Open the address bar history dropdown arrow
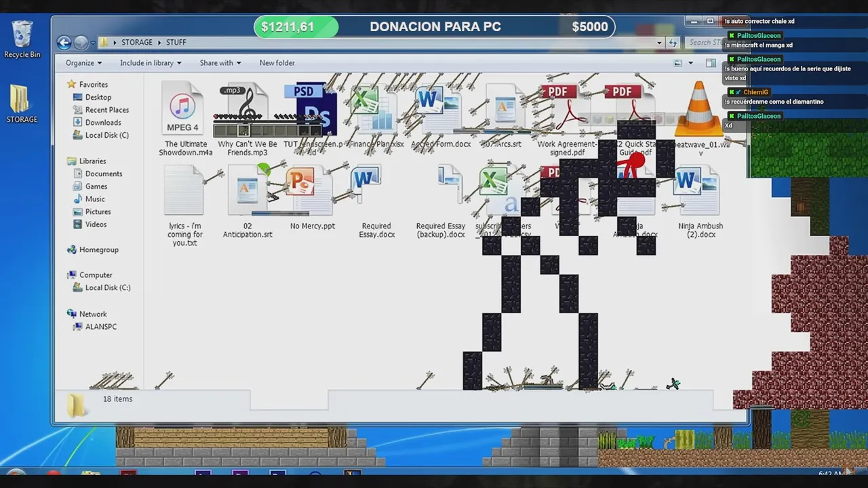The height and width of the screenshot is (488, 868). pyautogui.click(x=659, y=43)
